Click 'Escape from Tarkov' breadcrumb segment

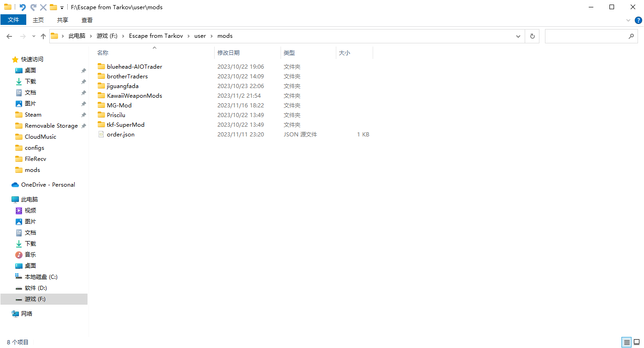pos(156,36)
